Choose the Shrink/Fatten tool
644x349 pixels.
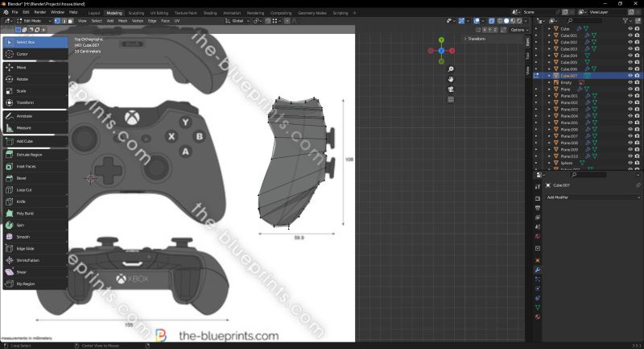pyautogui.click(x=35, y=260)
